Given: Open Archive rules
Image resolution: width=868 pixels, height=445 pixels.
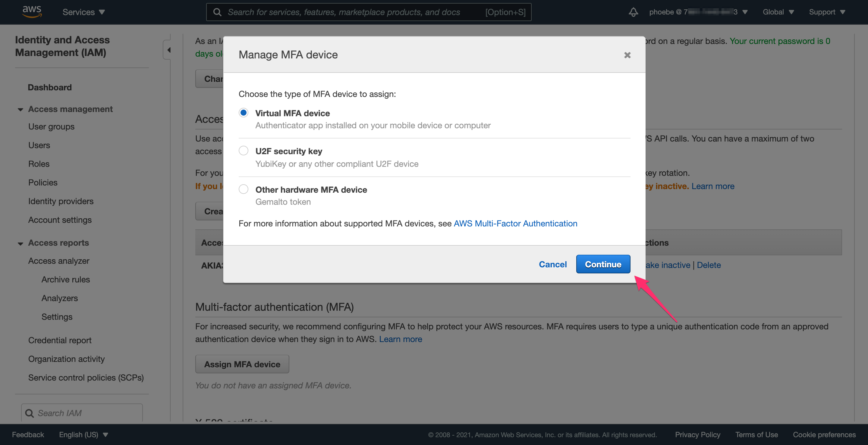Looking at the screenshot, I should pos(66,279).
